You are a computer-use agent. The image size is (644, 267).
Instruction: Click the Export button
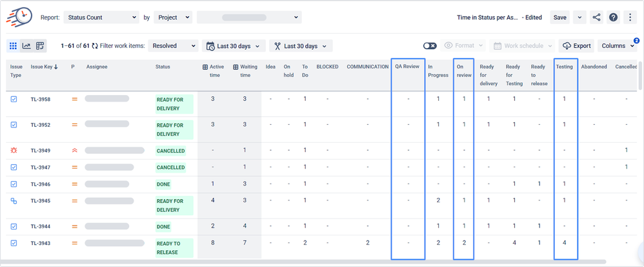click(577, 46)
